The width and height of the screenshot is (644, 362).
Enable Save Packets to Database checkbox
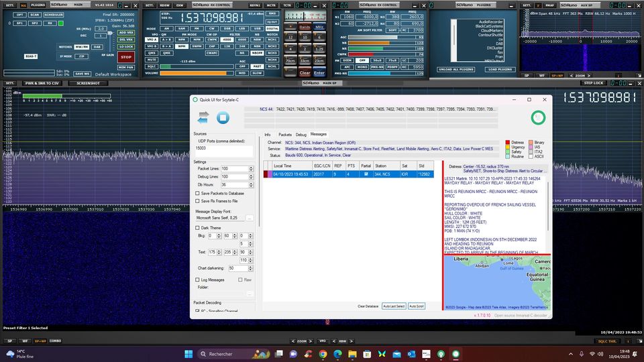(197, 193)
